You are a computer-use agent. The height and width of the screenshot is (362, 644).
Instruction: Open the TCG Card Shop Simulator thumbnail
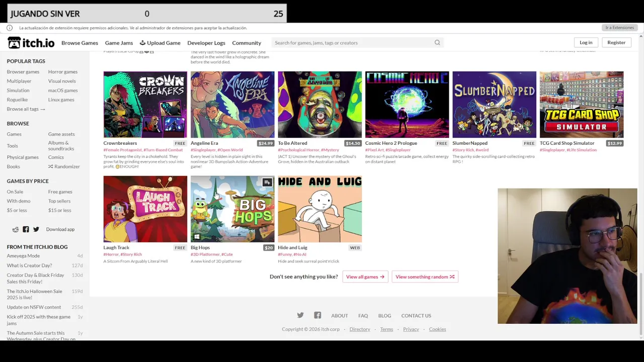(582, 105)
